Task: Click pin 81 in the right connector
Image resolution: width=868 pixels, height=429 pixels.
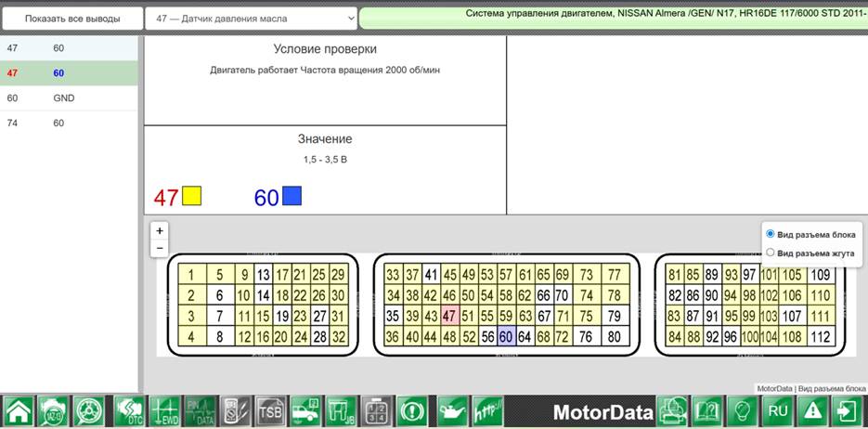Action: click(x=674, y=275)
